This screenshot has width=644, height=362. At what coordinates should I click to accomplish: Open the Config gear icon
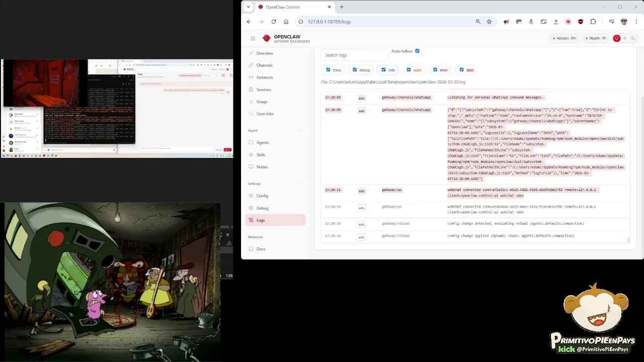(252, 196)
